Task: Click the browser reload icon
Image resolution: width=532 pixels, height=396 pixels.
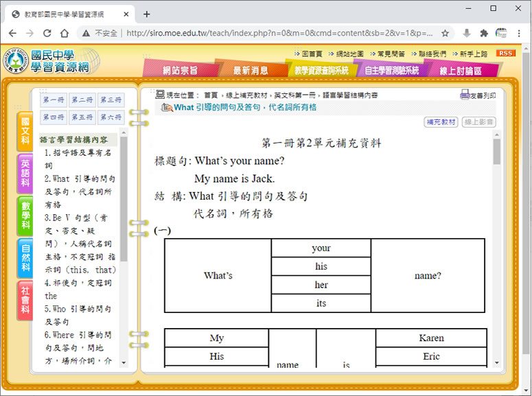Action: (x=47, y=33)
